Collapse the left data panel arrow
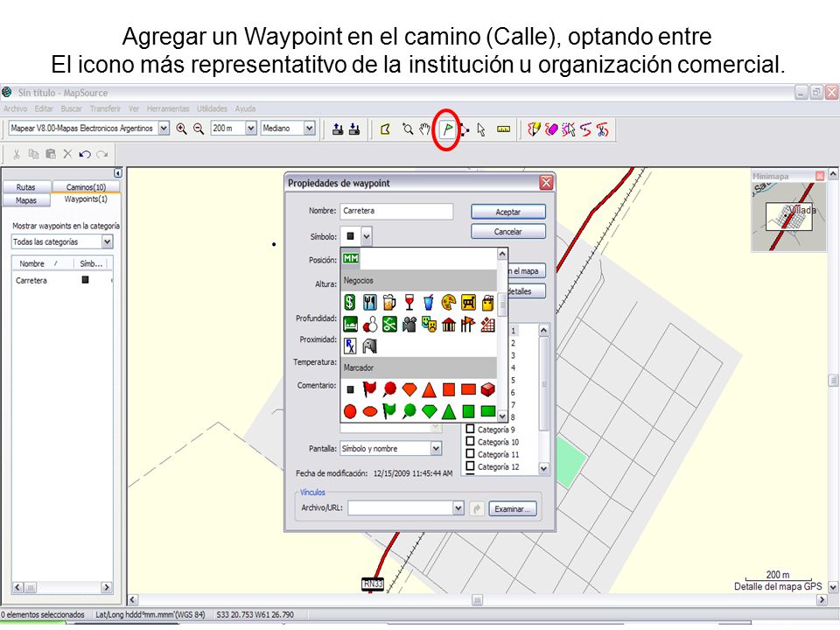This screenshot has height=630, width=840. [118, 173]
